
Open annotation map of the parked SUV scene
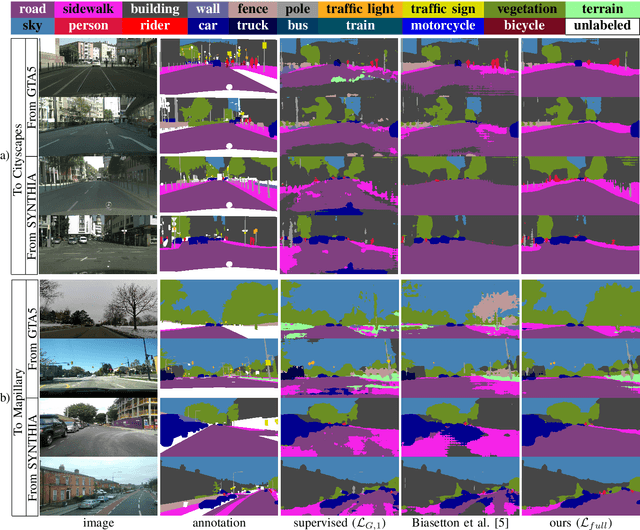(x=219, y=427)
